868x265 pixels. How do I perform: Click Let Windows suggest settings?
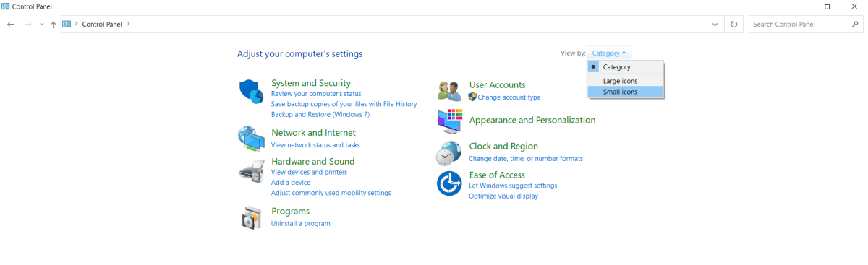513,186
